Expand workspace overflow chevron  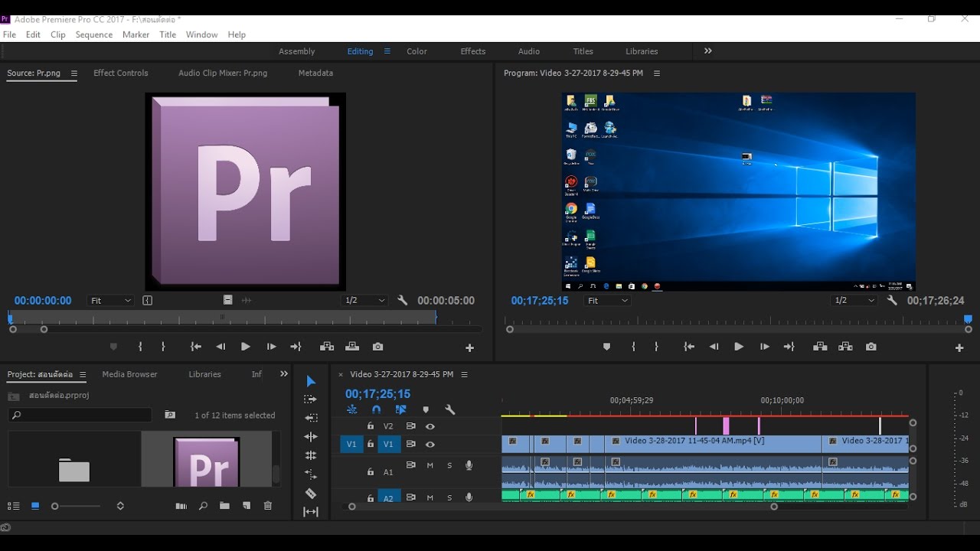pyautogui.click(x=707, y=51)
